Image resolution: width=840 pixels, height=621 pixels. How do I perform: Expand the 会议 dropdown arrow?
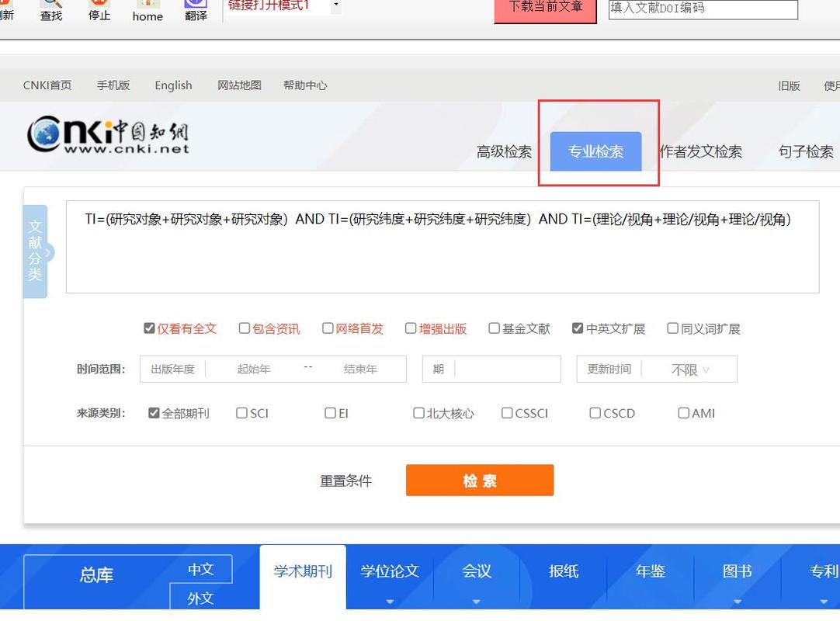pyautogui.click(x=476, y=602)
